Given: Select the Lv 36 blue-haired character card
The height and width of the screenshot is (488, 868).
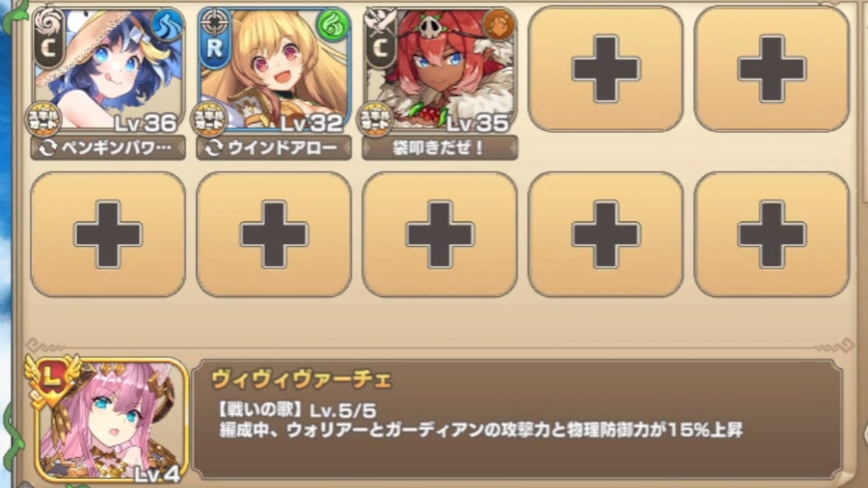Looking at the screenshot, I should [x=108, y=70].
